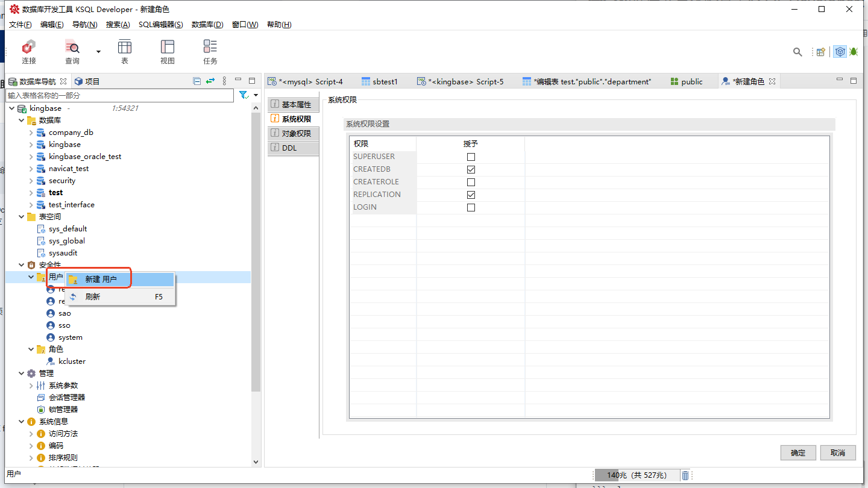Focus the table name filter input field
868x488 pixels.
pyautogui.click(x=119, y=95)
